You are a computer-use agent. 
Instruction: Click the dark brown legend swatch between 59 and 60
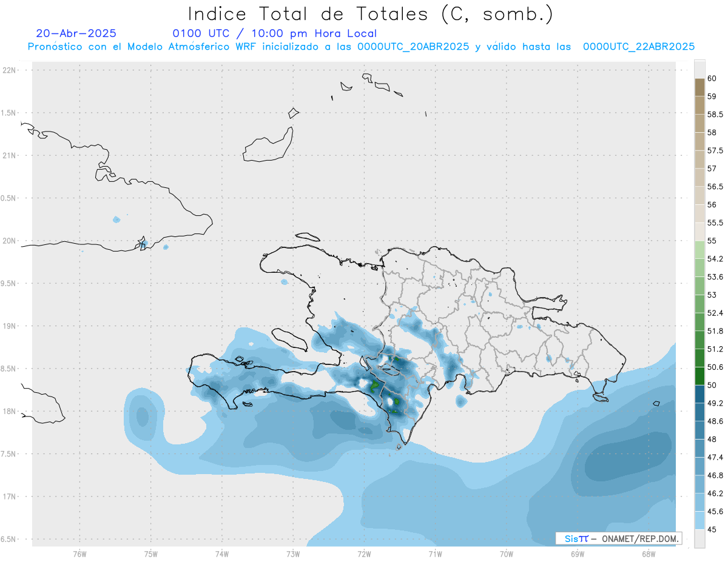click(699, 87)
